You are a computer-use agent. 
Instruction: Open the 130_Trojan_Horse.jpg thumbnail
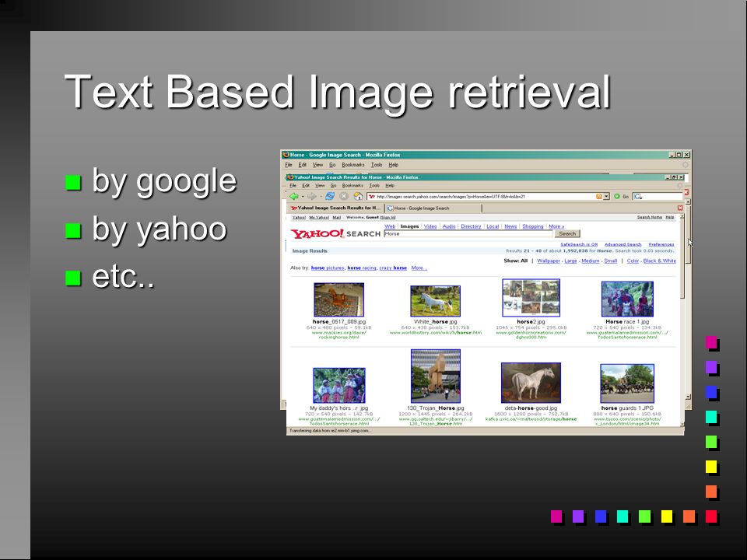click(x=436, y=376)
